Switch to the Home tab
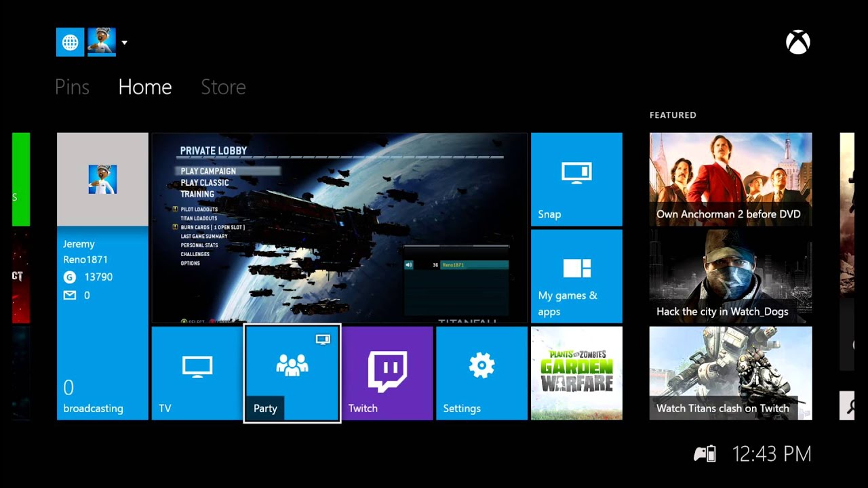The height and width of the screenshot is (488, 868). click(144, 87)
